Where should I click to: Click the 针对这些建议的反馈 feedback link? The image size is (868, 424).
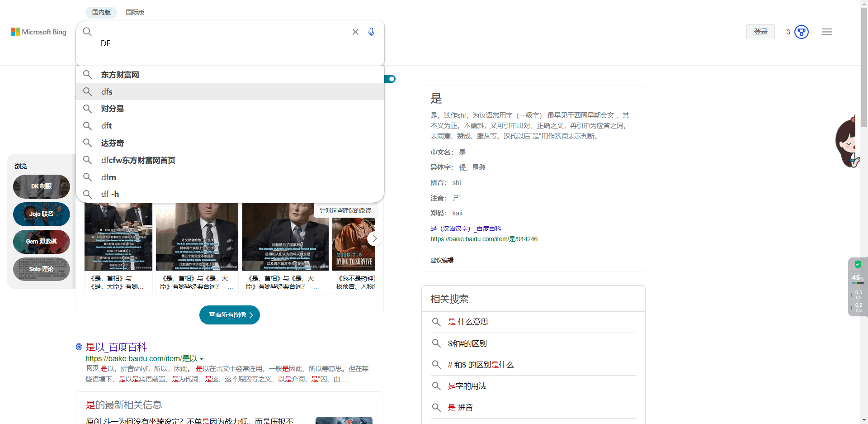(x=345, y=210)
